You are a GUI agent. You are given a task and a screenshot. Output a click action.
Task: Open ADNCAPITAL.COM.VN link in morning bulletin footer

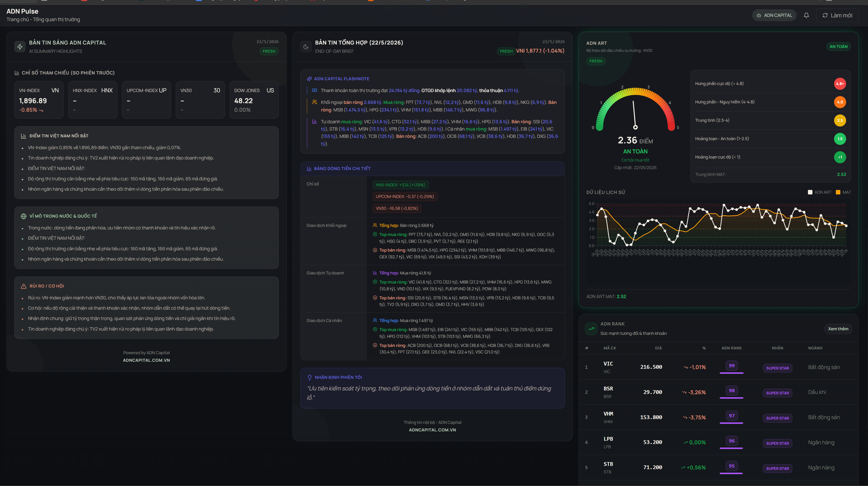tap(146, 360)
